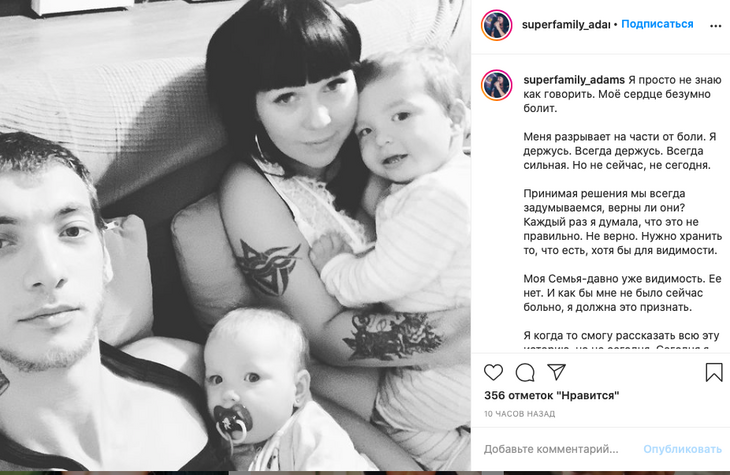Screen dimensions: 730x475
Task: Open comments via speech bubble icon
Action: point(525,372)
